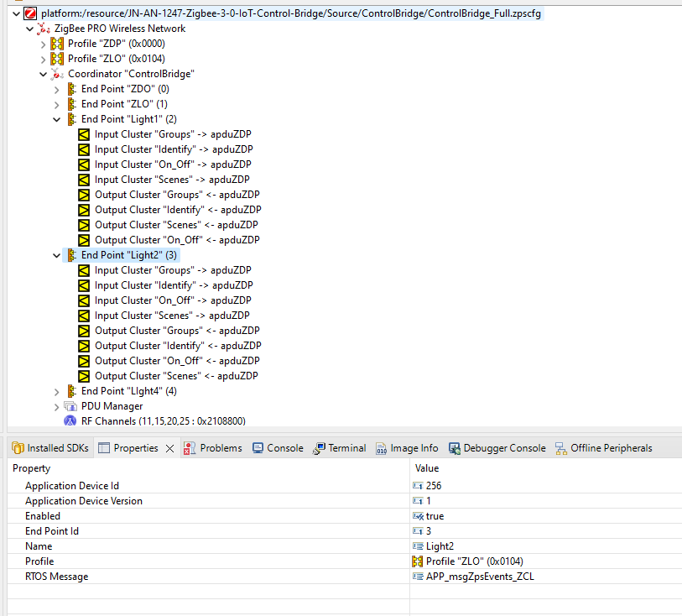Expand Profile "ZLO" (0x0104) node

(43, 60)
